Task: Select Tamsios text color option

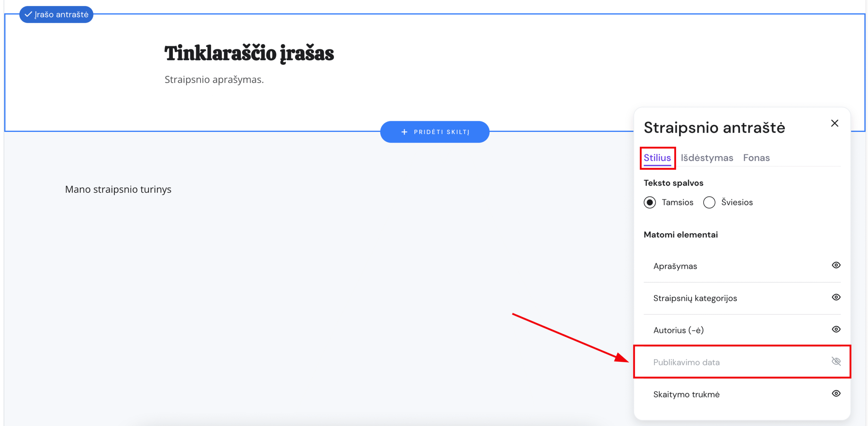Action: tap(650, 202)
